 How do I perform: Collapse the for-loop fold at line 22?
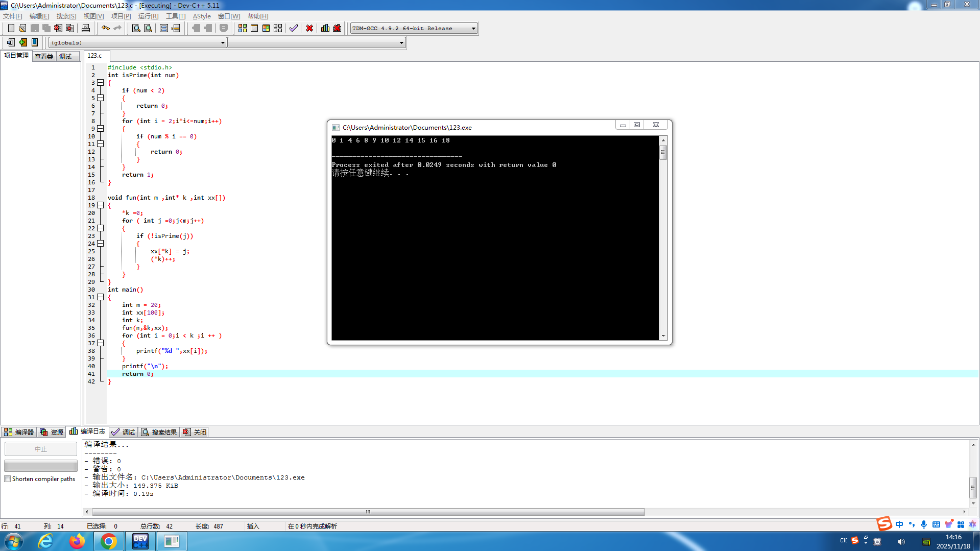101,228
